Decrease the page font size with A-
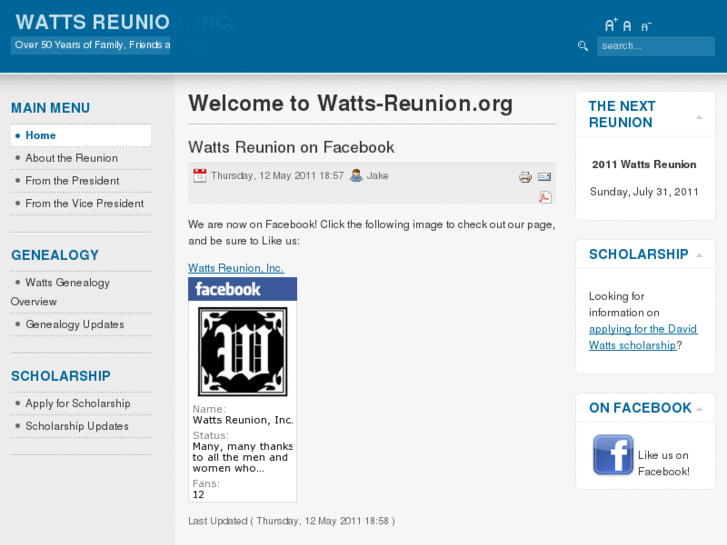This screenshot has height=545, width=727. tap(646, 26)
